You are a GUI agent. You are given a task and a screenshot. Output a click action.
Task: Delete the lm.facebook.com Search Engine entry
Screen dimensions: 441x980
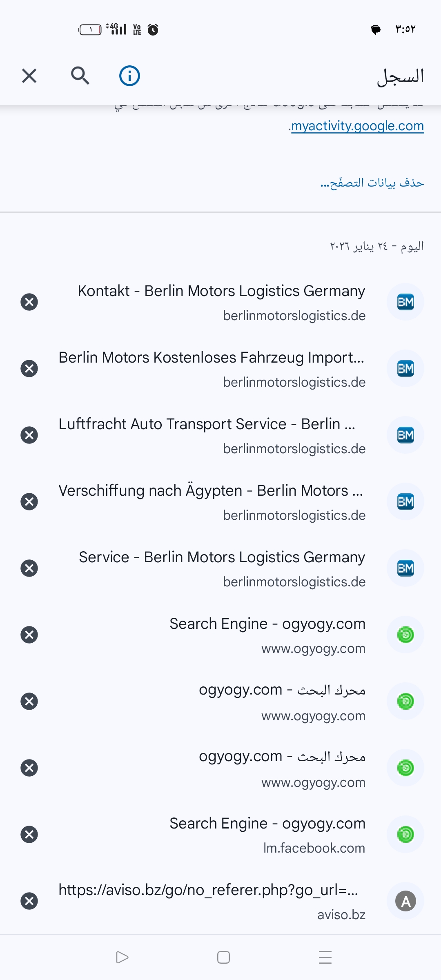point(29,835)
